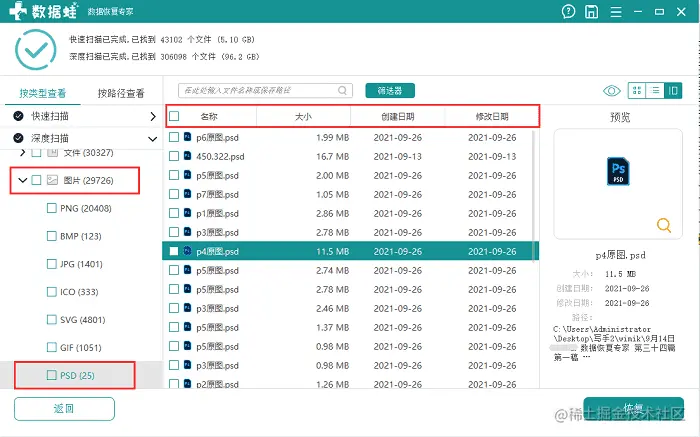This screenshot has height=437, width=700.
Task: Click the save scan result icon
Action: (592, 12)
